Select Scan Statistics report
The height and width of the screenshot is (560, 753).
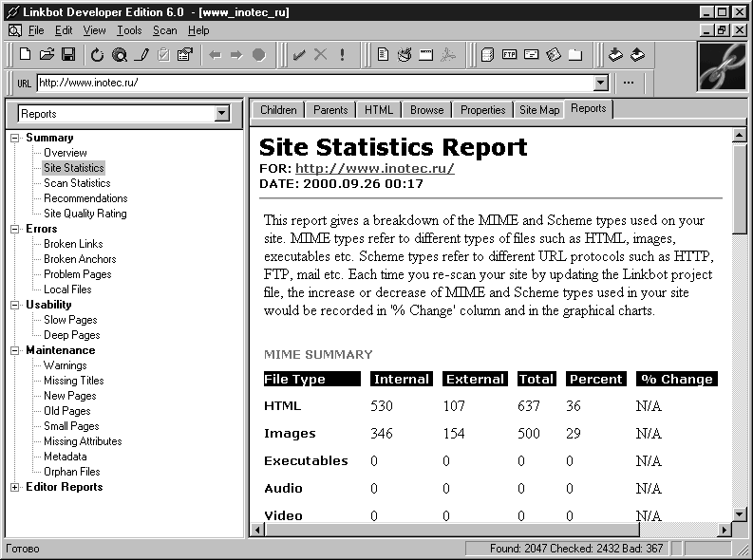click(77, 183)
